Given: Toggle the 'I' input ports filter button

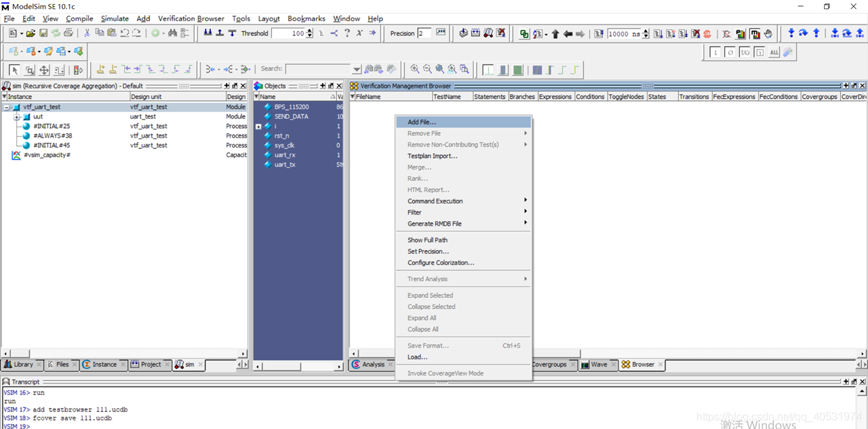Looking at the screenshot, I should [x=715, y=52].
